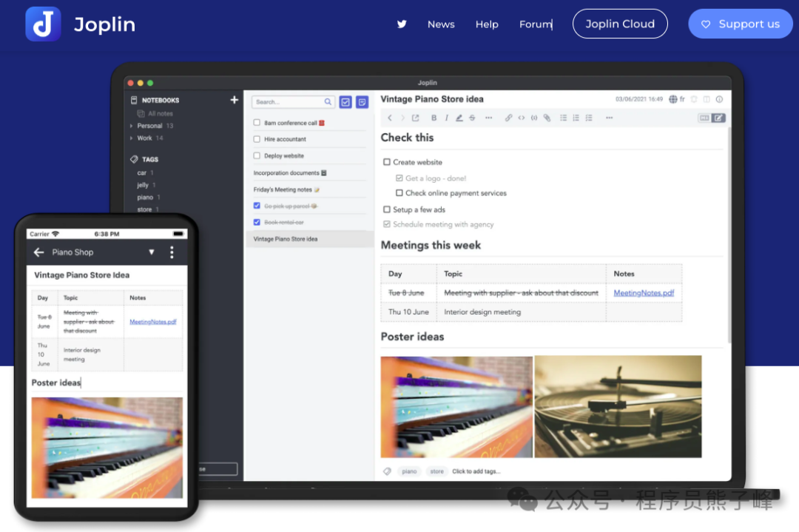Open the Twitter bird icon link

(x=402, y=24)
